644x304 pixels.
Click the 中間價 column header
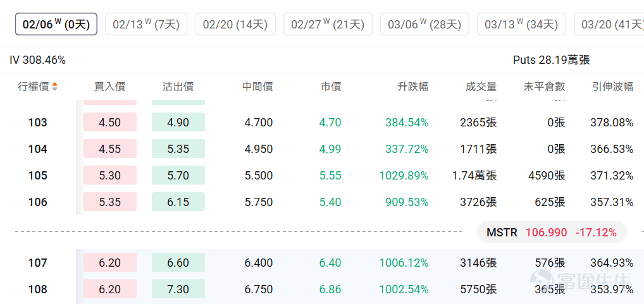point(257,87)
